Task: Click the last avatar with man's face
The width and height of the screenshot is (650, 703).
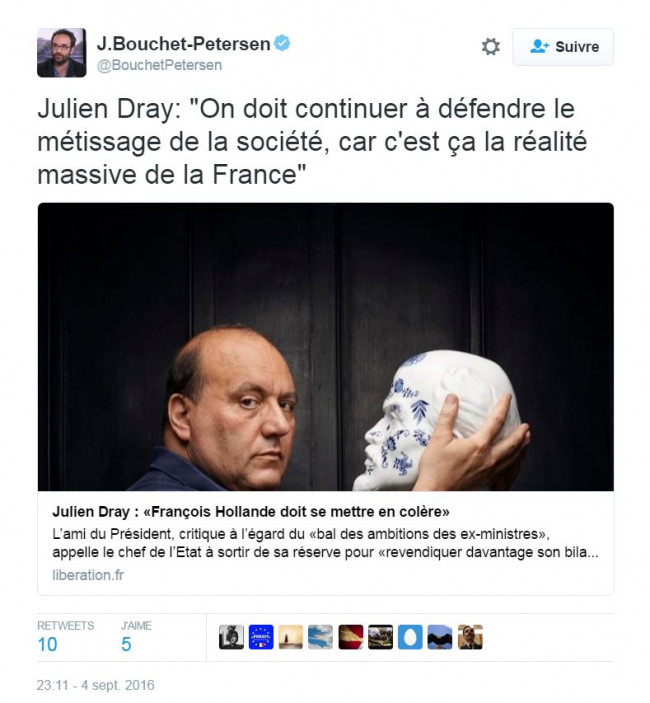Action: point(470,637)
